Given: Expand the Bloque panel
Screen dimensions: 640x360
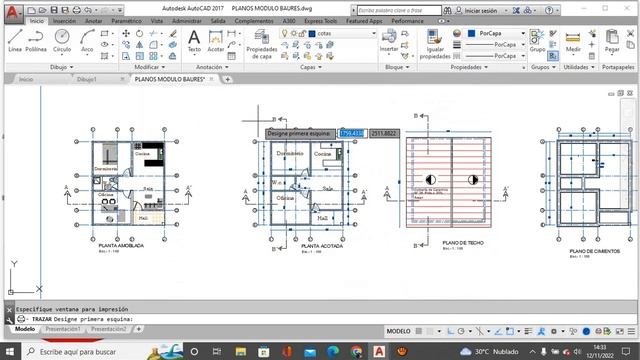Looking at the screenshot, I should coord(397,67).
